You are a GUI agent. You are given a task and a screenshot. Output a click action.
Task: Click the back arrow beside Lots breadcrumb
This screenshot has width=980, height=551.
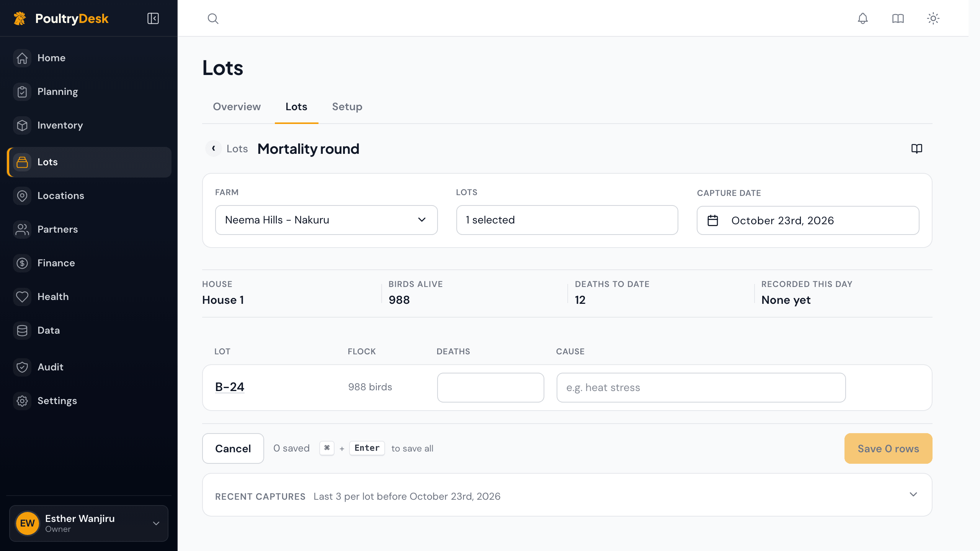[214, 148]
